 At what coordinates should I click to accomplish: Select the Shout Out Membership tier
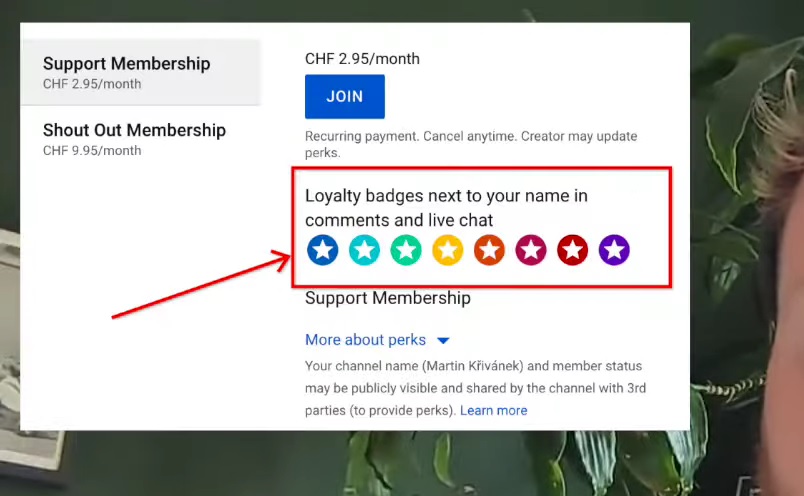click(x=140, y=138)
